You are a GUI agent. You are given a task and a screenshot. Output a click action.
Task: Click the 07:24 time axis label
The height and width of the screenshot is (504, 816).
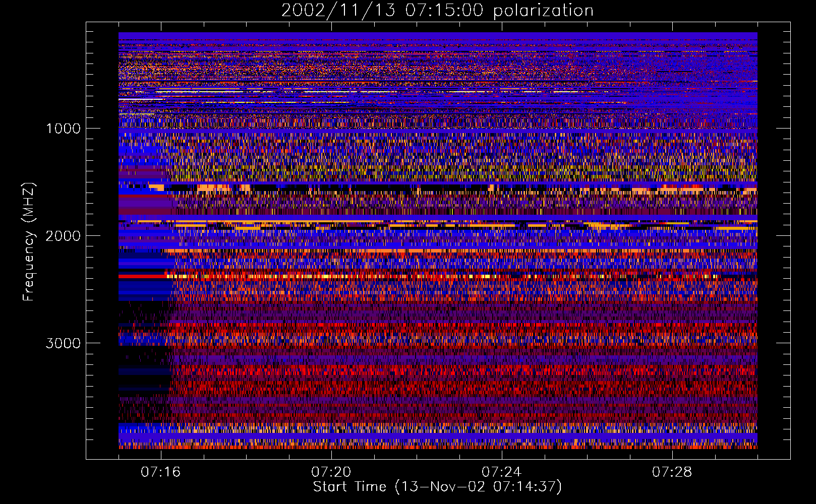coord(502,472)
